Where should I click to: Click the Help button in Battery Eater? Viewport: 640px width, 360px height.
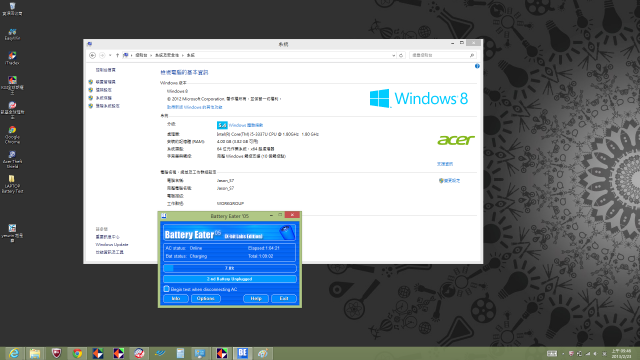[256, 298]
